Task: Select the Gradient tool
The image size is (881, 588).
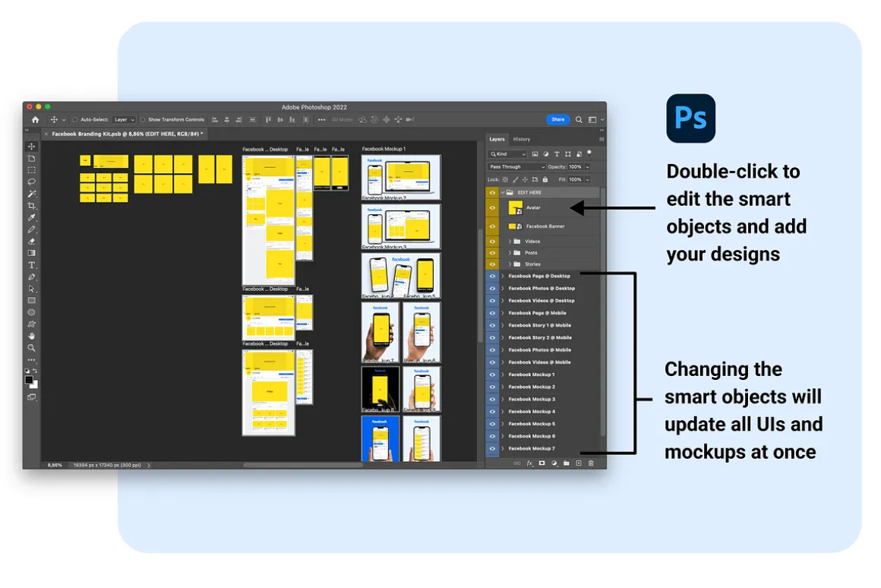Action: pos(31,253)
